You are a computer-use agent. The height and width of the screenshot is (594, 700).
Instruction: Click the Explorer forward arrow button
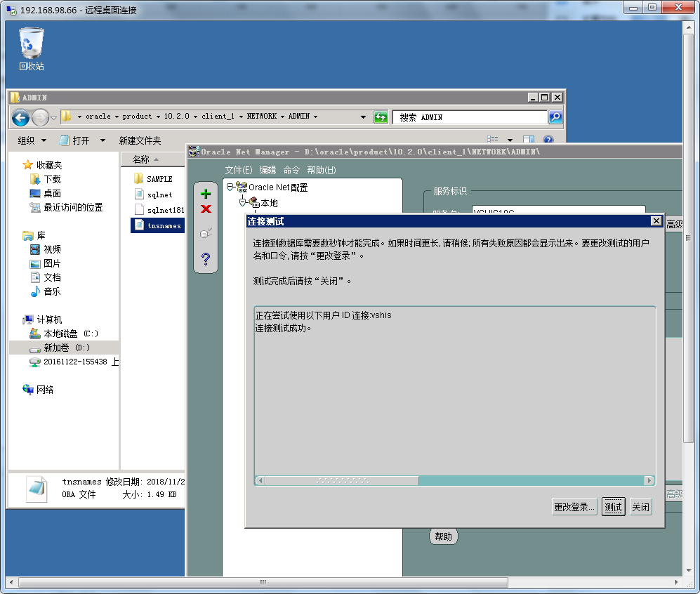(40, 117)
